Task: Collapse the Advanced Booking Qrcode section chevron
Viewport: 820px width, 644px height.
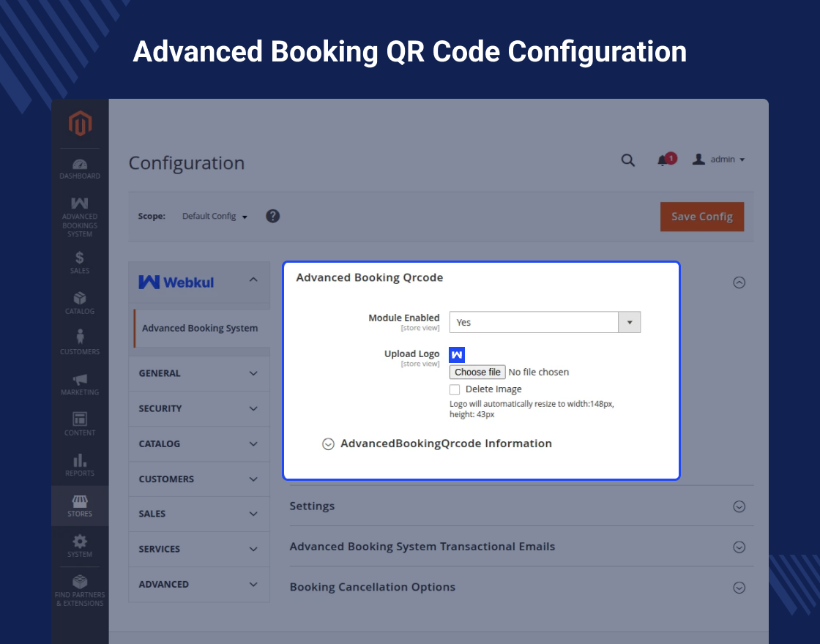Action: coord(739,282)
